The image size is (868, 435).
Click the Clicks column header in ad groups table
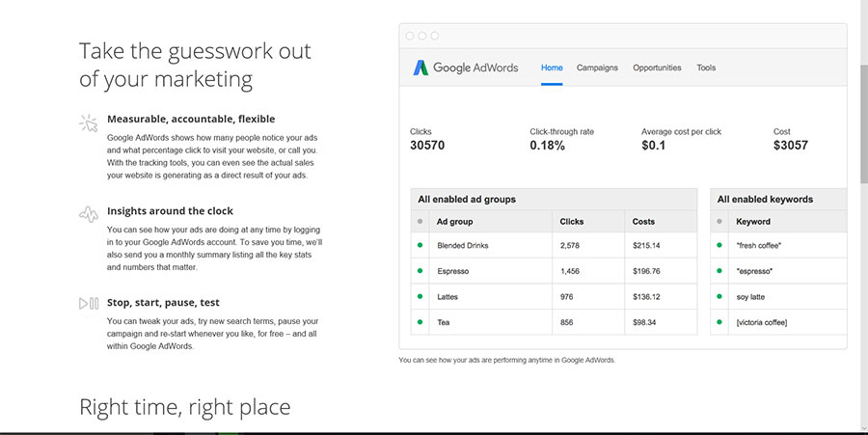pos(572,222)
